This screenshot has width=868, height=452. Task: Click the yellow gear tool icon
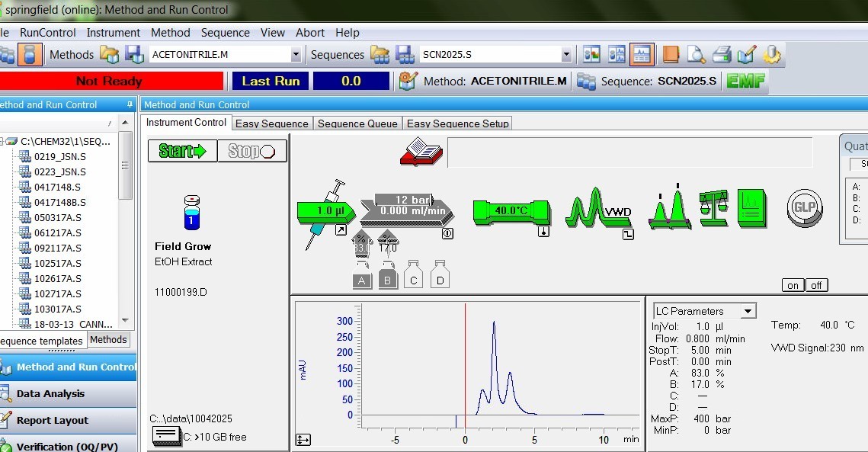(771, 54)
